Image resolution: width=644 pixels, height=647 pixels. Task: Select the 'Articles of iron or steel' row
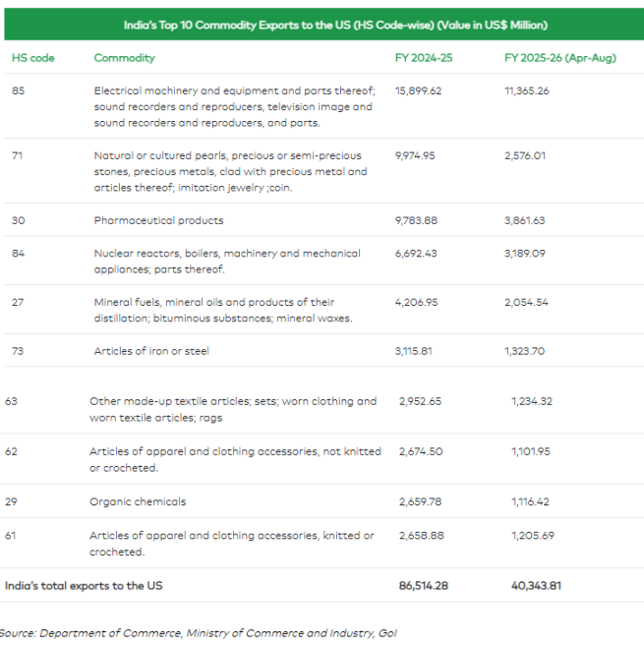tap(150, 351)
